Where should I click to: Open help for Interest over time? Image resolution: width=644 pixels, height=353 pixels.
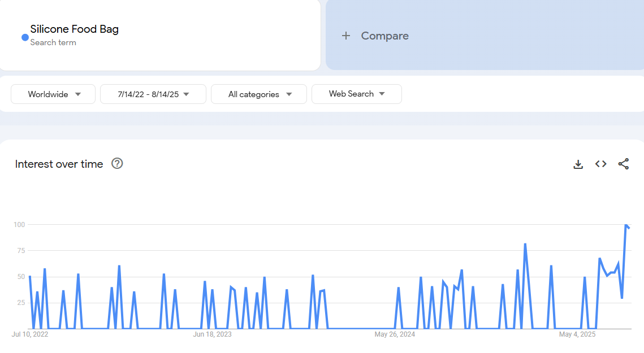pyautogui.click(x=117, y=164)
